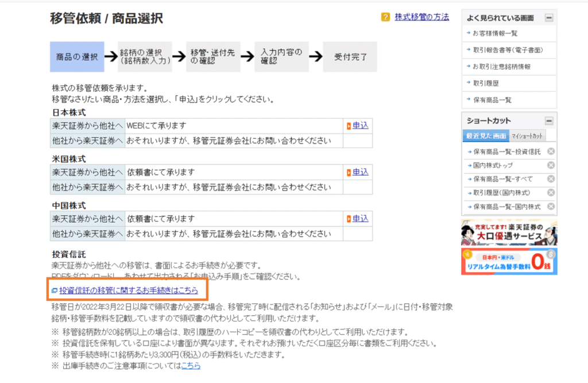Open the 株式移管の方法 help link

click(x=421, y=17)
